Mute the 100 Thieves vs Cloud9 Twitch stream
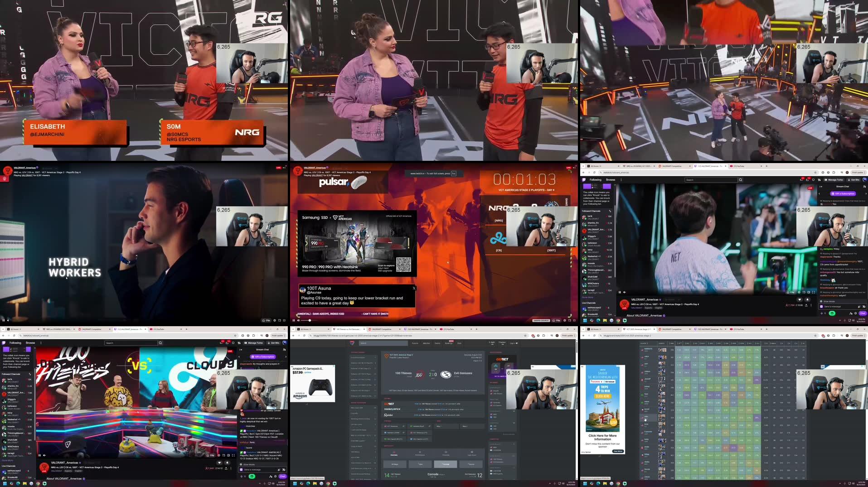 tap(44, 455)
